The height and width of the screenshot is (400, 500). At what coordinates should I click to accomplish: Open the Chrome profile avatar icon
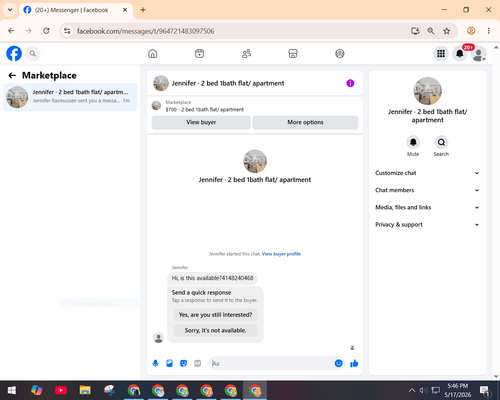471,31
